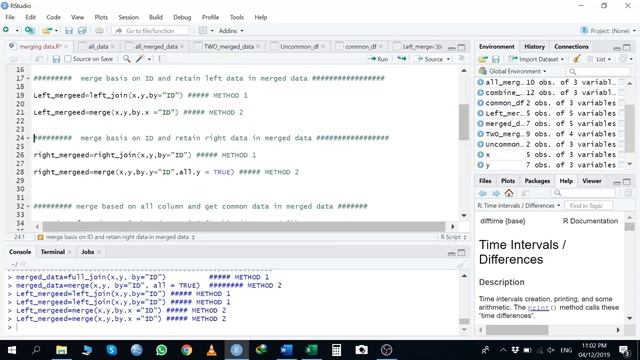The width and height of the screenshot is (640, 360).
Task: Show in new window editor icon
Action: point(39,59)
